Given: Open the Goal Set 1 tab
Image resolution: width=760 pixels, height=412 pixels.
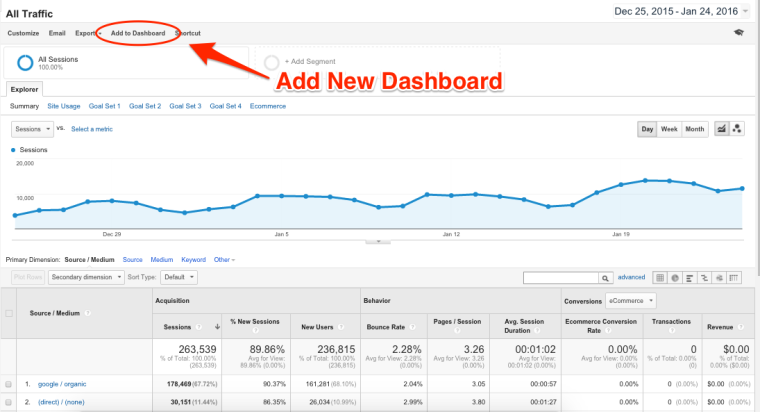Looking at the screenshot, I should click(x=104, y=105).
